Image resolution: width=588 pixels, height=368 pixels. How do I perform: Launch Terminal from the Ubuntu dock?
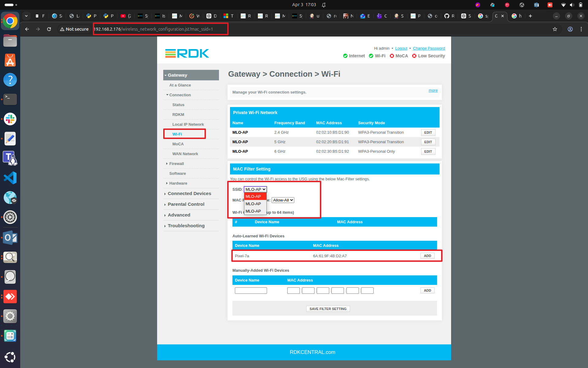pyautogui.click(x=10, y=99)
